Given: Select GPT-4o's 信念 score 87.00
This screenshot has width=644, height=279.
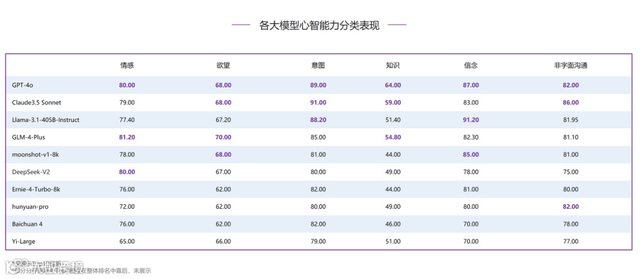Looking at the screenshot, I should [x=470, y=85].
